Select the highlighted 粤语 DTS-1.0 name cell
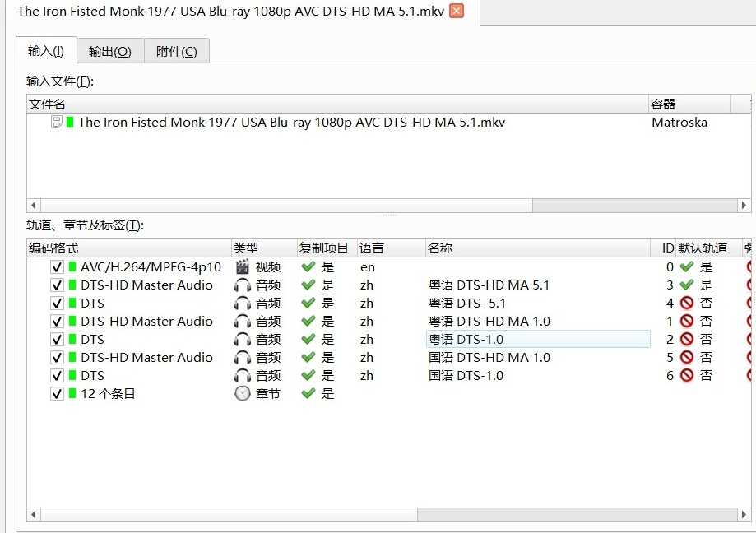Image resolution: width=756 pixels, height=533 pixels. [x=538, y=339]
